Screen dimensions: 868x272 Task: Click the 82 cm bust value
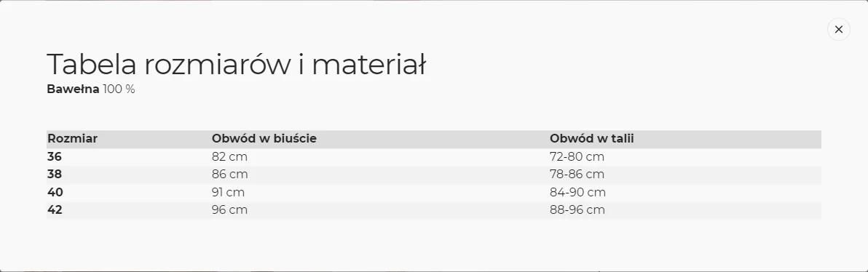229,156
